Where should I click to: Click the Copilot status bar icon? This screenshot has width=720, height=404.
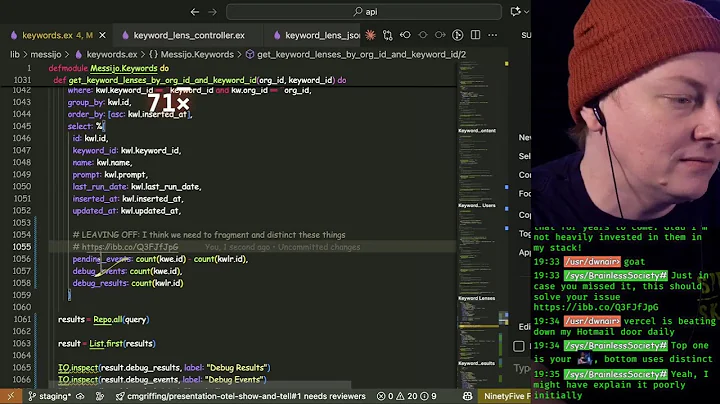467,396
